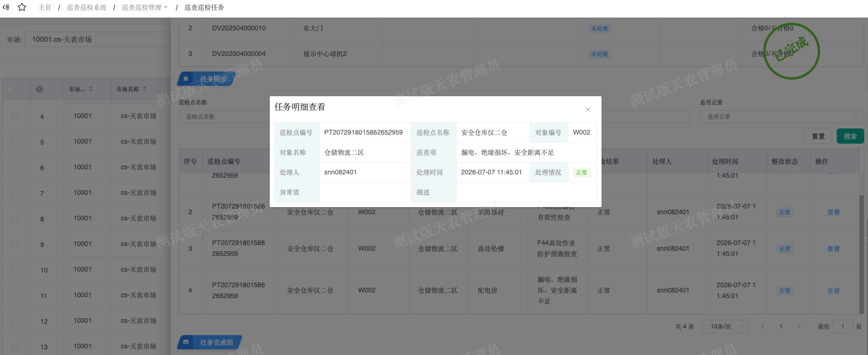This screenshot has height=355, width=868.
Task: Open 巡查巡检系统 breadcrumb item
Action: (x=87, y=8)
